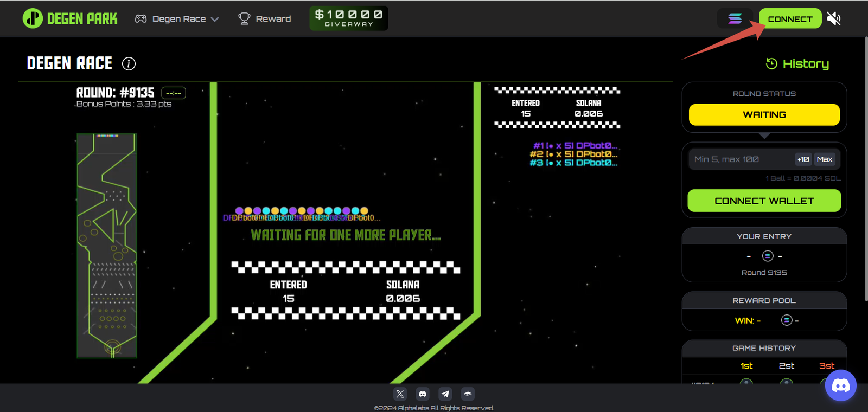Viewport: 868px width, 412px height.
Task: Open the Telegram footer icon
Action: pyautogui.click(x=445, y=394)
